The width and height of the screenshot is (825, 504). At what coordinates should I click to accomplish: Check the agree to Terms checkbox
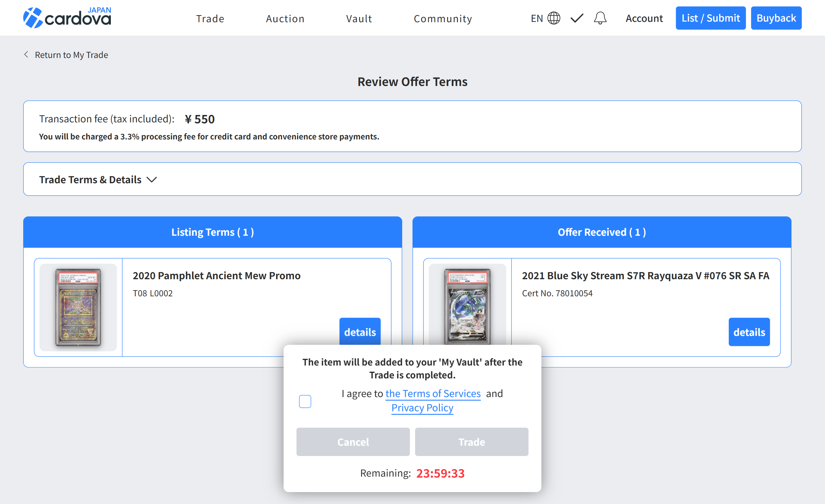coord(305,401)
